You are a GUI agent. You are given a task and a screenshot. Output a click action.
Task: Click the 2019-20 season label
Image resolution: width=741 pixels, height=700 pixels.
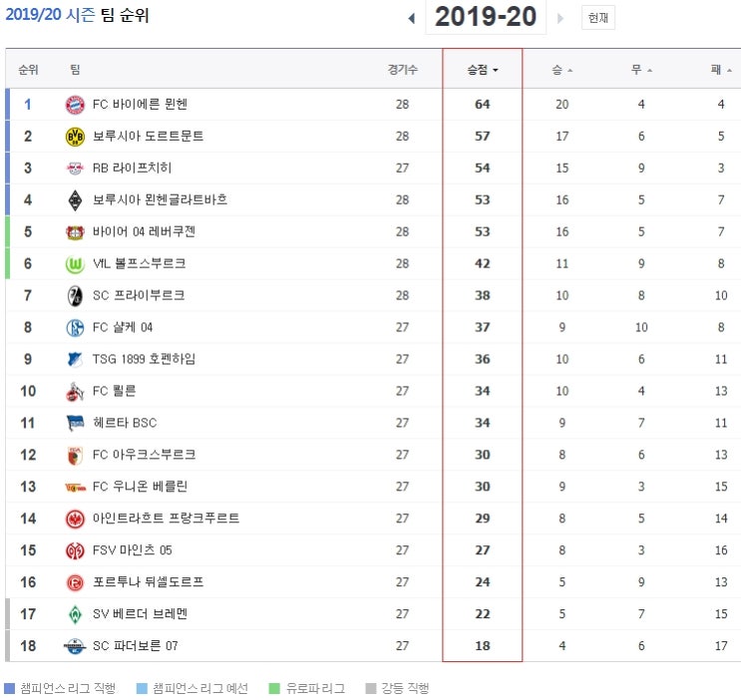(486, 17)
